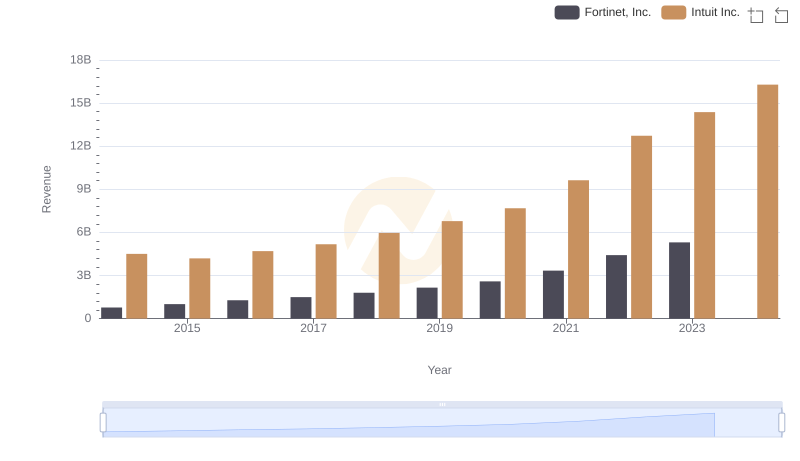
Task: Select the Fortinet bar for 2020
Action: pos(490,300)
